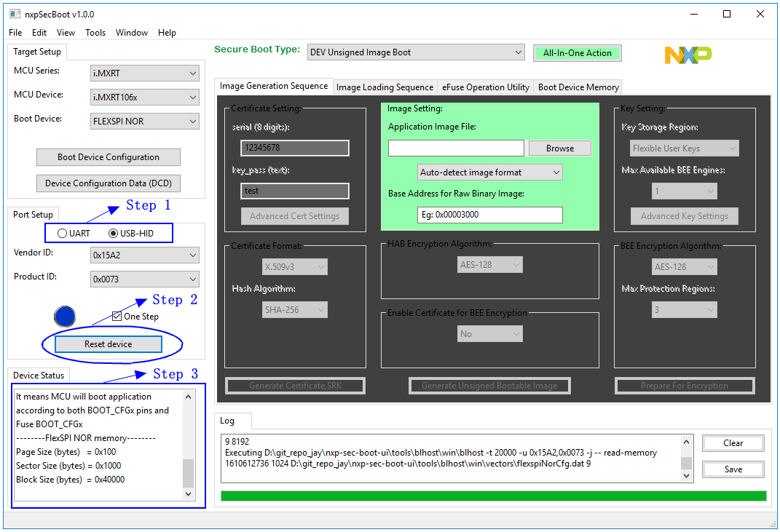The height and width of the screenshot is (532, 780).
Task: Click the key_pass text field
Action: [294, 191]
